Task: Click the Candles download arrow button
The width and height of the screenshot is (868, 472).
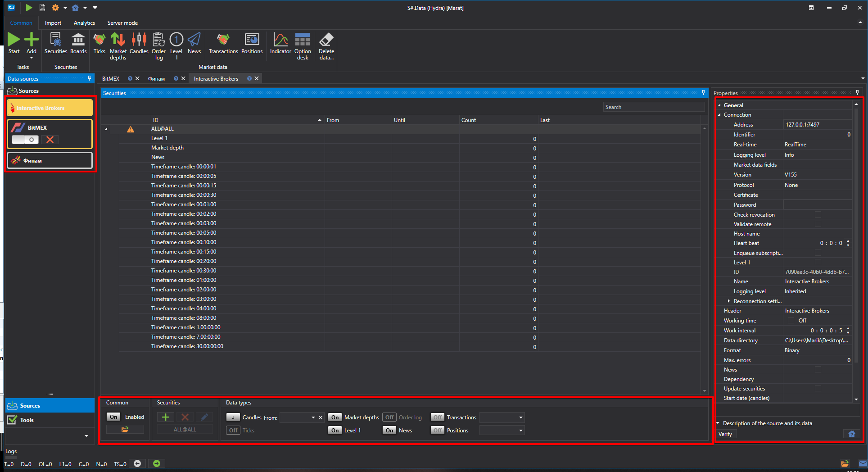Action: point(233,418)
